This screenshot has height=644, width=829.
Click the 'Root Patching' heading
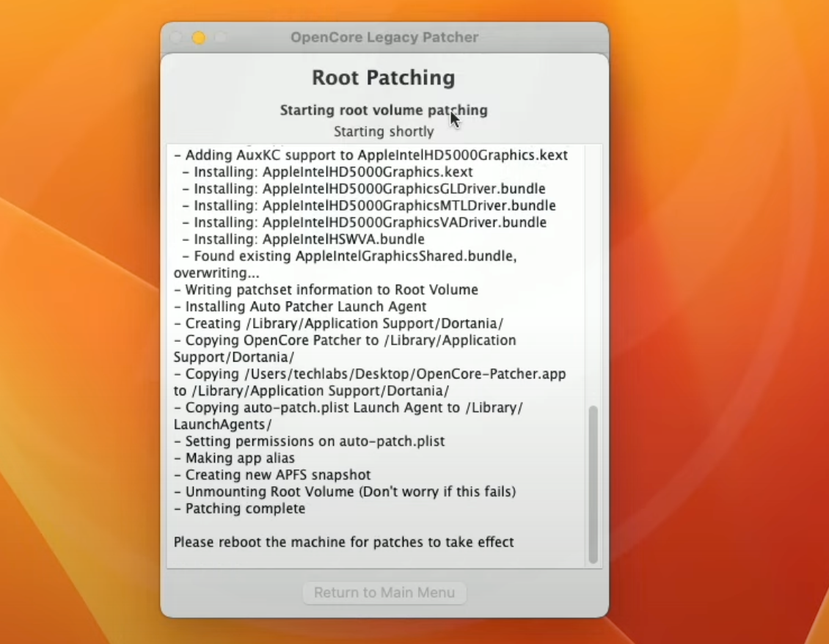(x=383, y=78)
